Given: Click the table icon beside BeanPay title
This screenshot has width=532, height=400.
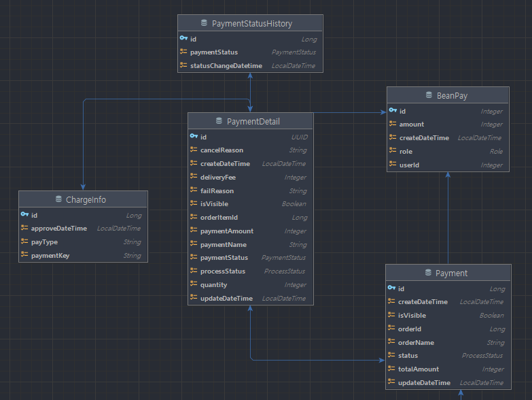Looking at the screenshot, I should (429, 96).
